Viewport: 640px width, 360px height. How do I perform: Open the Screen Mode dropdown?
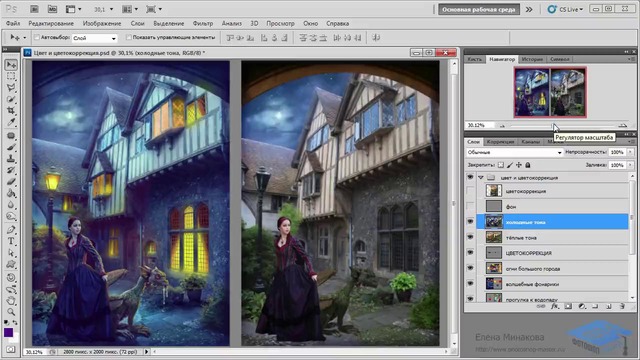[x=154, y=9]
